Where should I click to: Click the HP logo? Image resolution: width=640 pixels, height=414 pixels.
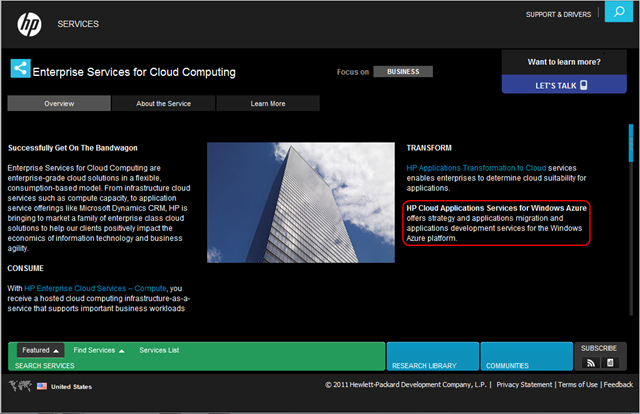click(x=29, y=24)
